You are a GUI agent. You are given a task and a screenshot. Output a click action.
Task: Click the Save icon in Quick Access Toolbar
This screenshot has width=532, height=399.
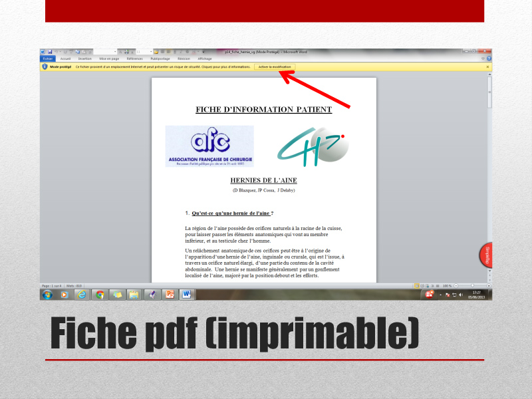[49, 52]
